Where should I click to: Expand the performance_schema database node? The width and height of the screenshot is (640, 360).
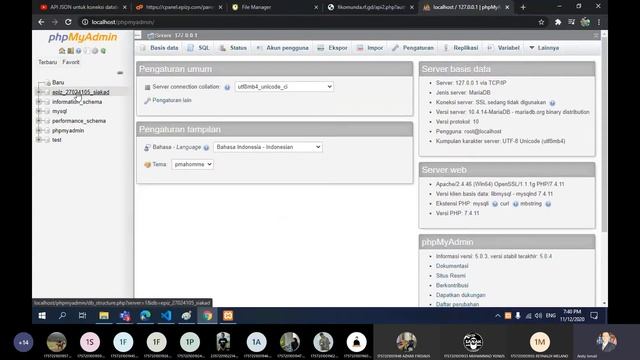point(39,121)
